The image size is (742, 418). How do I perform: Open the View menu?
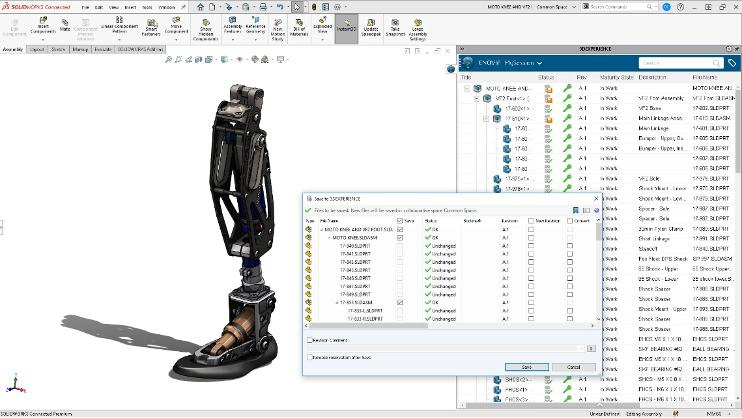[x=114, y=7]
